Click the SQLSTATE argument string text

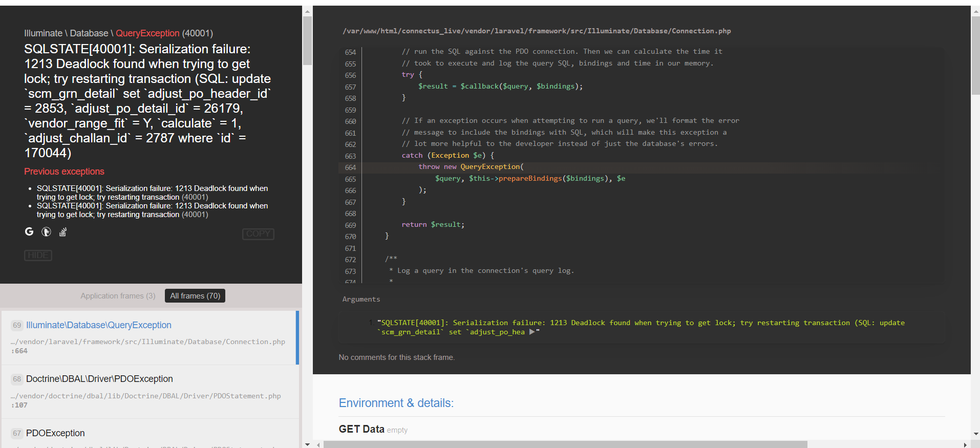tap(641, 327)
